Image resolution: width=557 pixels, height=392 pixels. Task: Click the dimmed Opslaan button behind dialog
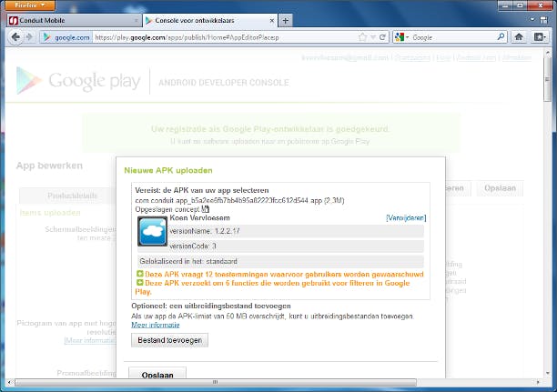500,188
